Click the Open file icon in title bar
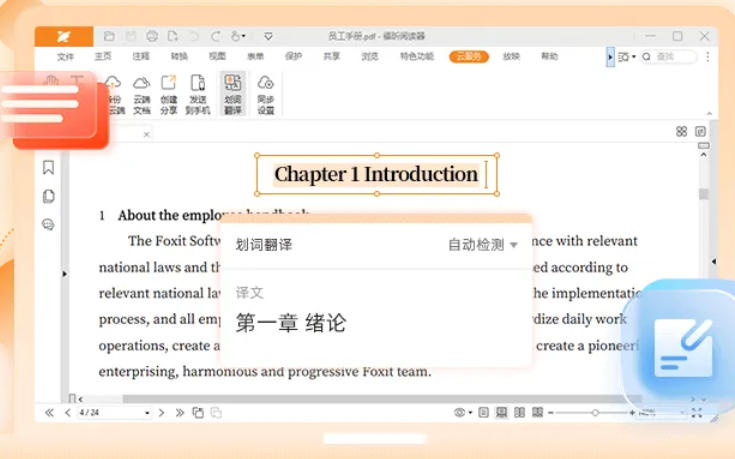735x459 pixels. click(x=109, y=36)
